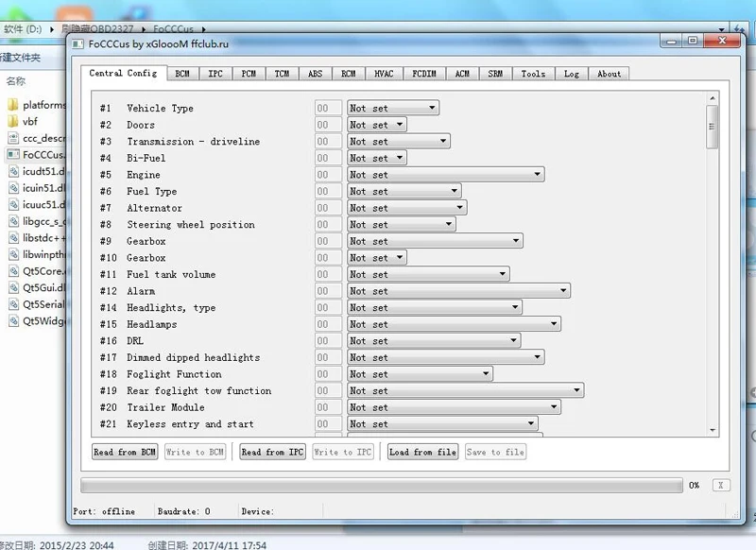Open the RCM tab
The width and height of the screenshot is (756, 550).
click(x=349, y=74)
